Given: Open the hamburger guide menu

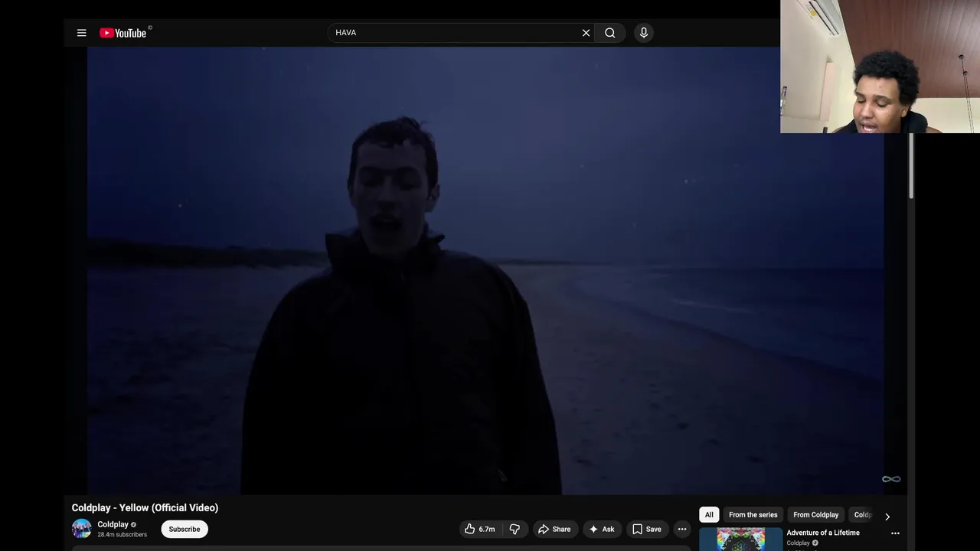Looking at the screenshot, I should coord(81,33).
